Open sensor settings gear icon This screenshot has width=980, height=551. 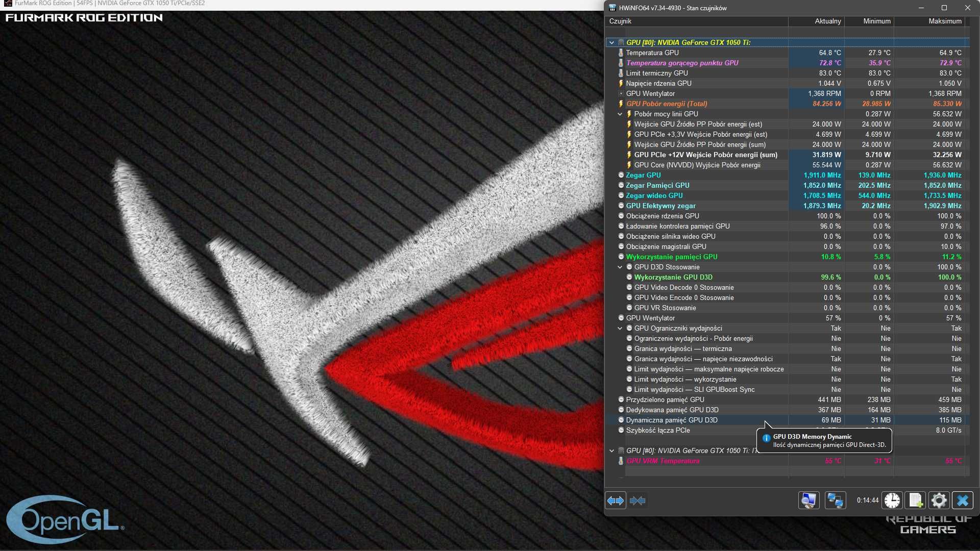point(939,500)
